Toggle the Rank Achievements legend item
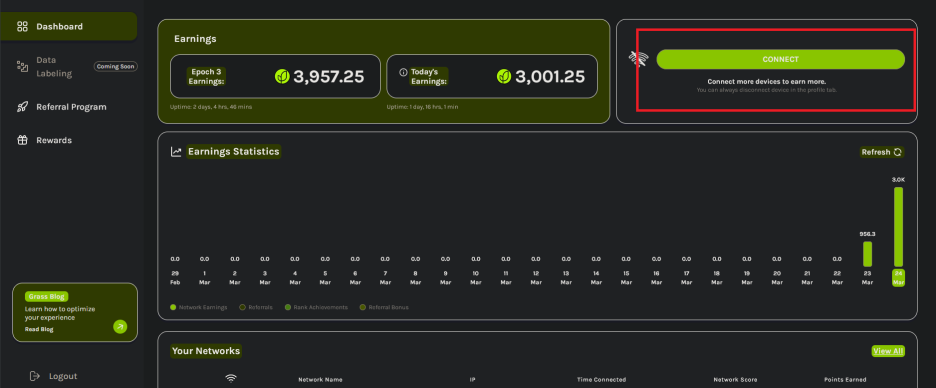Viewport: 936px width, 388px height. (x=316, y=307)
